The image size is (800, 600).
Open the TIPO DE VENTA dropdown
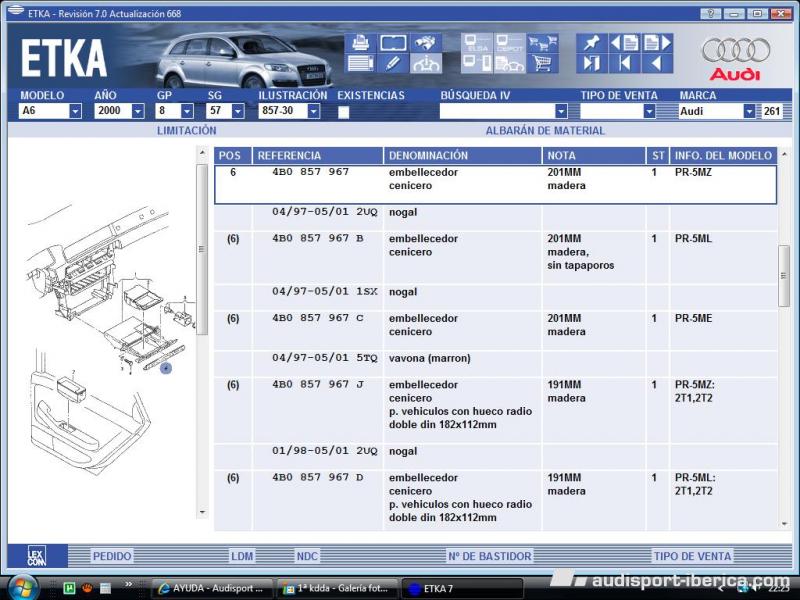pyautogui.click(x=649, y=111)
